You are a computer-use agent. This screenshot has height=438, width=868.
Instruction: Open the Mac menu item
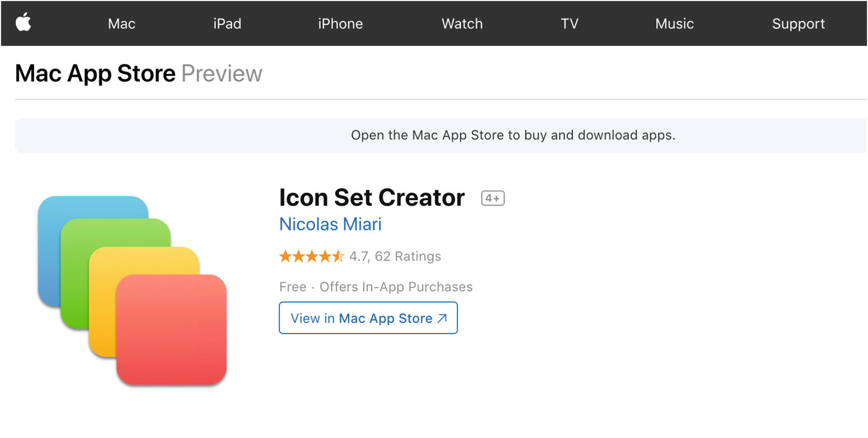(121, 24)
